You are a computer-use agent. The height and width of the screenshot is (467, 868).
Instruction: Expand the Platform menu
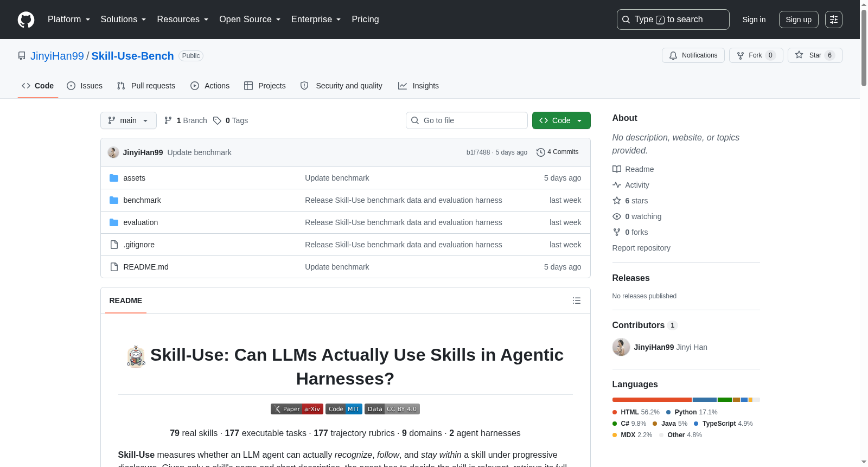(69, 20)
